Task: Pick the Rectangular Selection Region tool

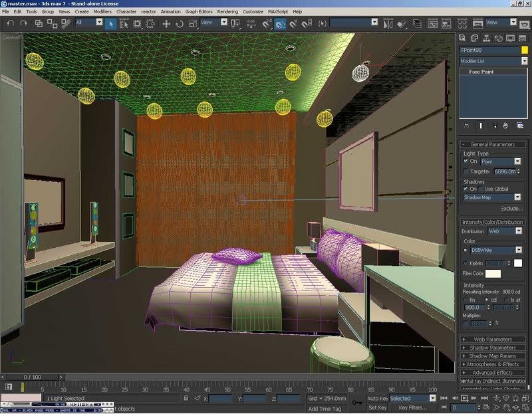Action: tap(137, 24)
